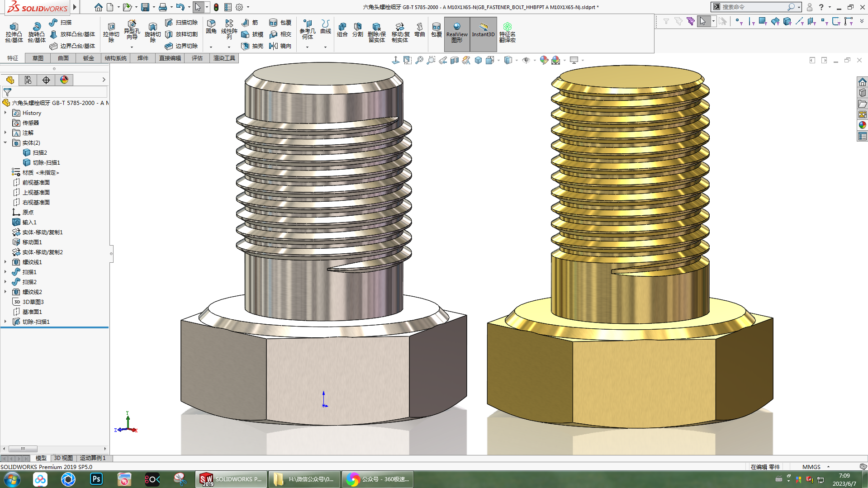The height and width of the screenshot is (488, 868).
Task: Switch to the DimXpertManager tab
Action: (46, 80)
